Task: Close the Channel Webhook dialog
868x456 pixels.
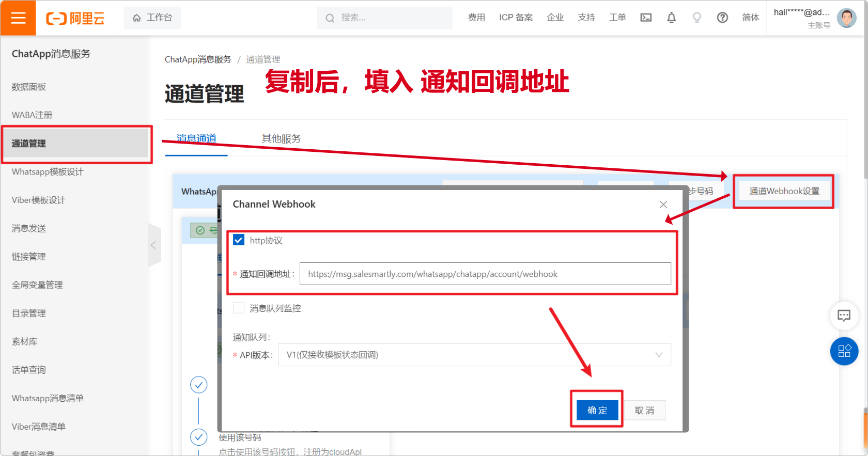Action: [663, 205]
